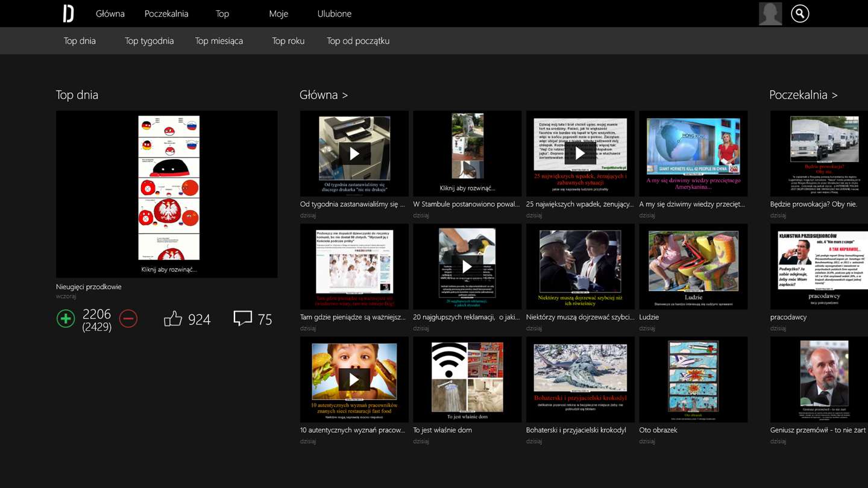The width and height of the screenshot is (868, 488).
Task: Open comments via speech bubble icon
Action: pos(242,318)
